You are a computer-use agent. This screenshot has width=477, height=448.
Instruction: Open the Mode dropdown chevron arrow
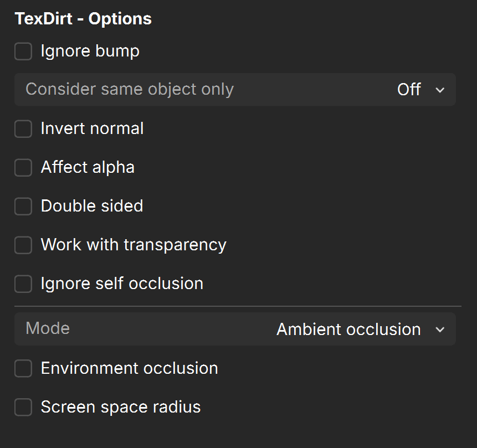(x=440, y=329)
